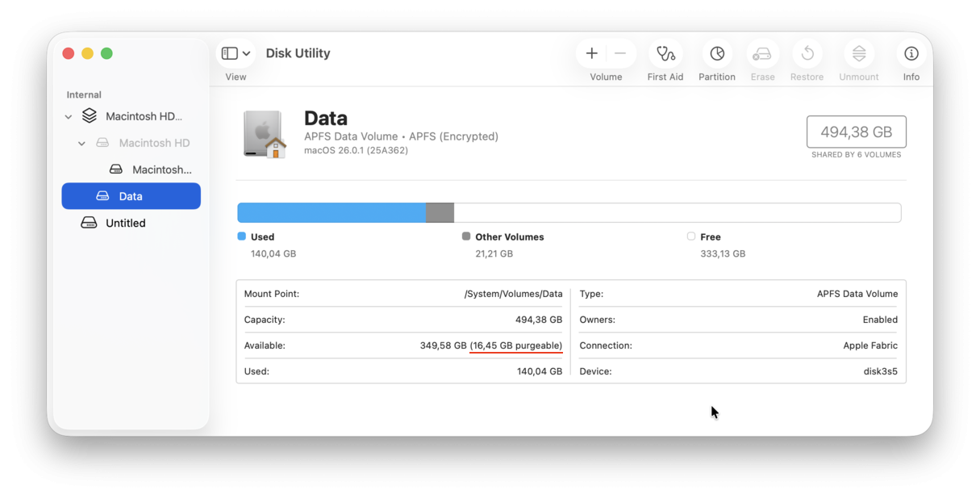Collapse the Macintosh HD volume group
Screen dimensions: 980x498
click(x=81, y=142)
